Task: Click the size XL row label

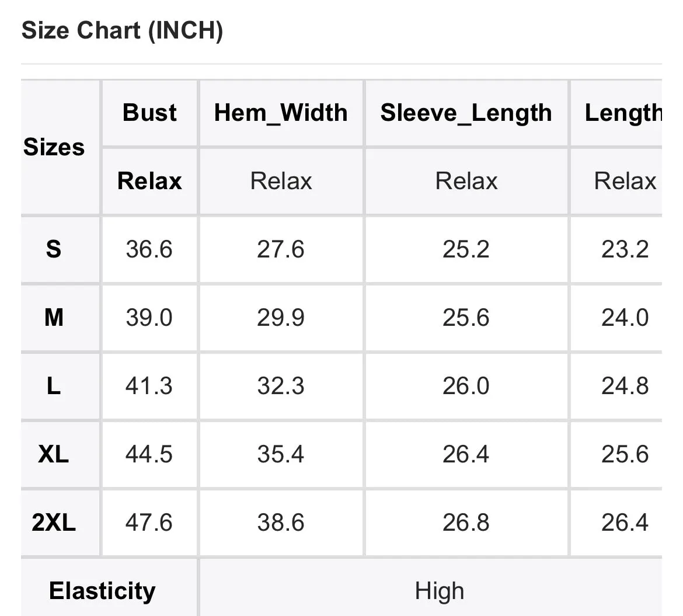Action: click(54, 454)
